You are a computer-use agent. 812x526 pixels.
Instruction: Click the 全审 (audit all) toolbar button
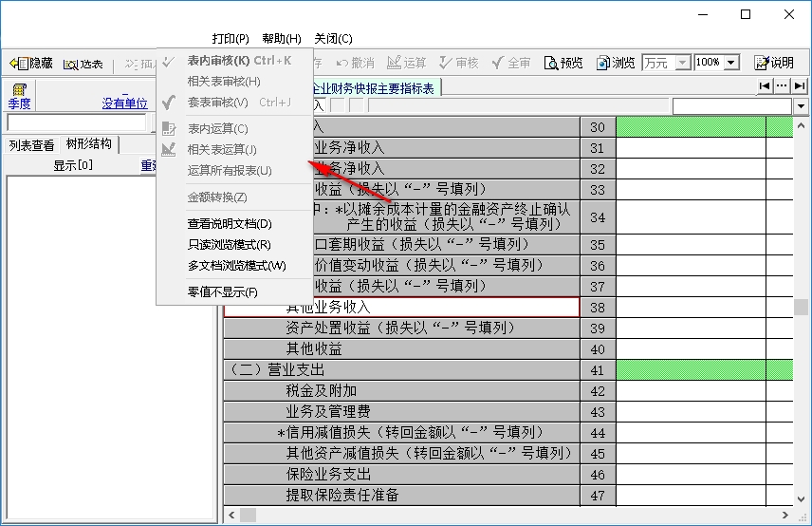511,63
